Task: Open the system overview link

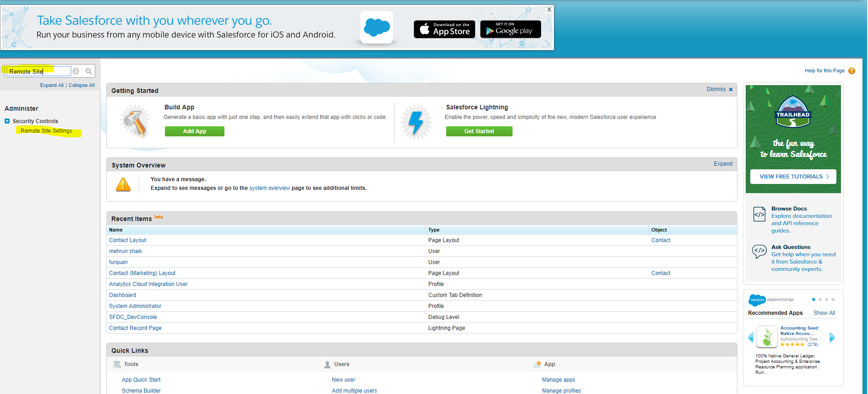Action: pos(269,188)
